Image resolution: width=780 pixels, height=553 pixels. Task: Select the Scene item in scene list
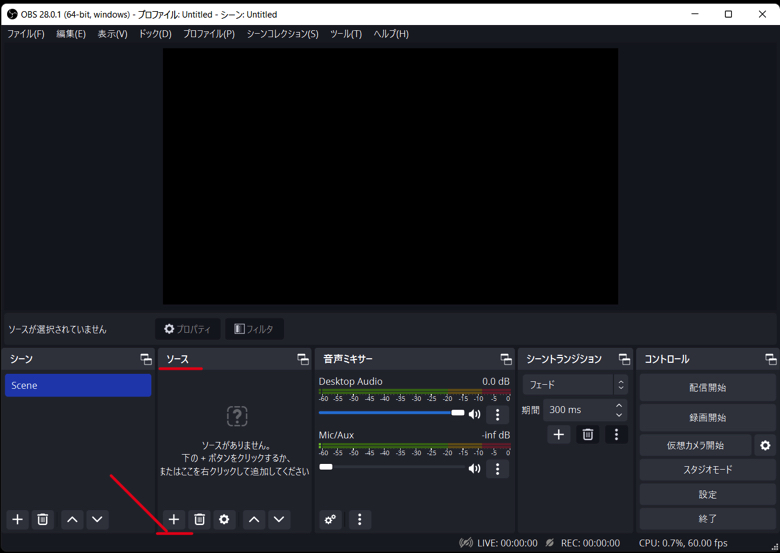[x=78, y=385]
